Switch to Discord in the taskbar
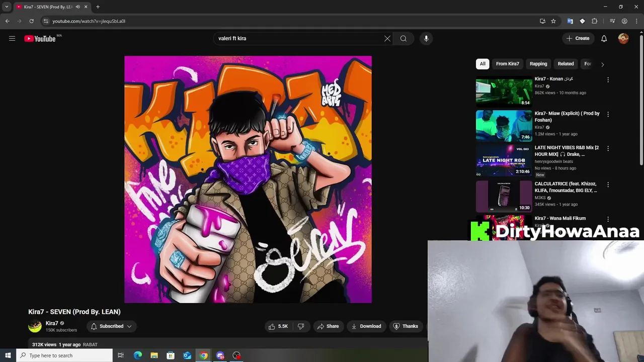The image size is (644, 362). click(220, 355)
